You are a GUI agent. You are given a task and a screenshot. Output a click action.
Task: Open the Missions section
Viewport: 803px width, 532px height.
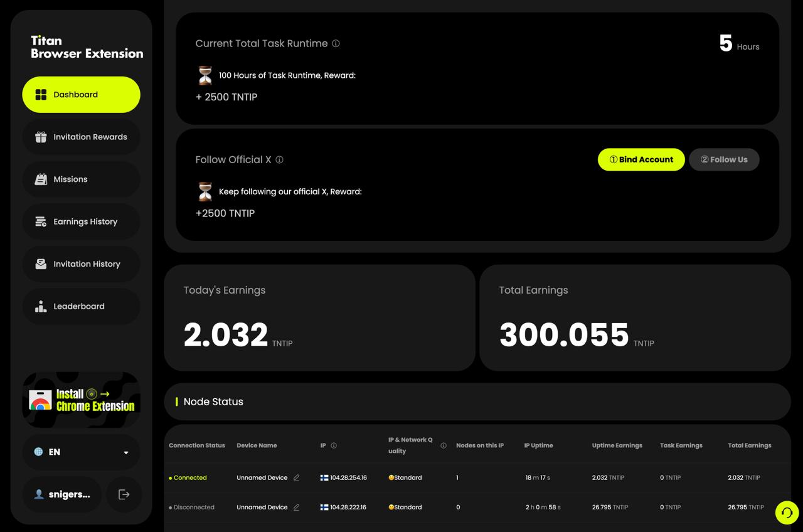81,179
